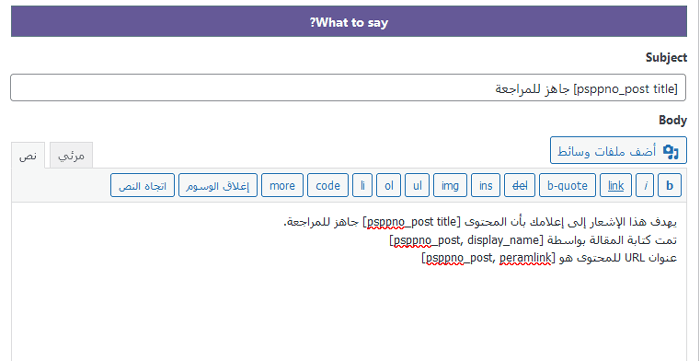Click body line containing '[psppno_post, peramlink]'
This screenshot has width=700, height=361.
click(549, 258)
